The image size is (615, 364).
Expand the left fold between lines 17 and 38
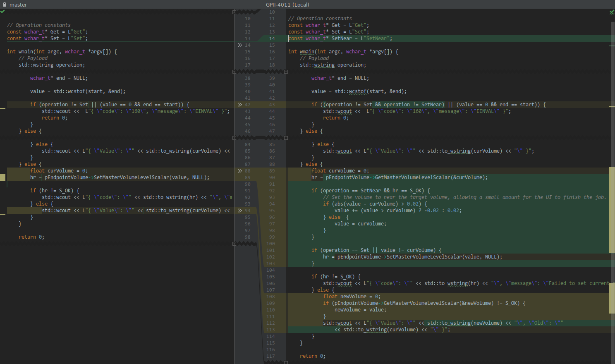pyautogui.click(x=234, y=72)
